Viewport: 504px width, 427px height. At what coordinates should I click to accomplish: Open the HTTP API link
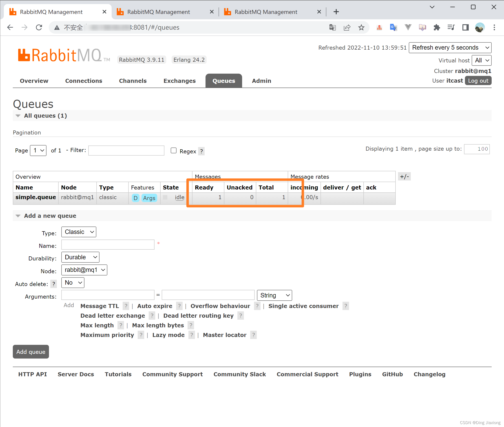pyautogui.click(x=32, y=374)
